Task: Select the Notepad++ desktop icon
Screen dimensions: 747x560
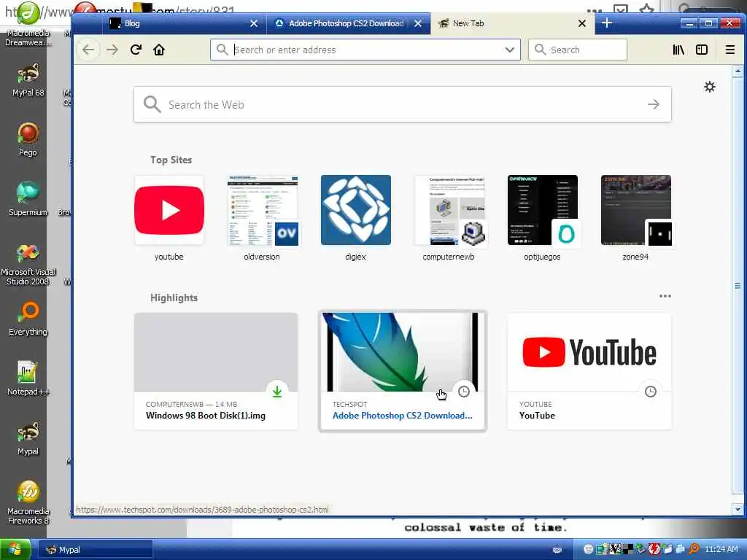Action: [x=28, y=378]
